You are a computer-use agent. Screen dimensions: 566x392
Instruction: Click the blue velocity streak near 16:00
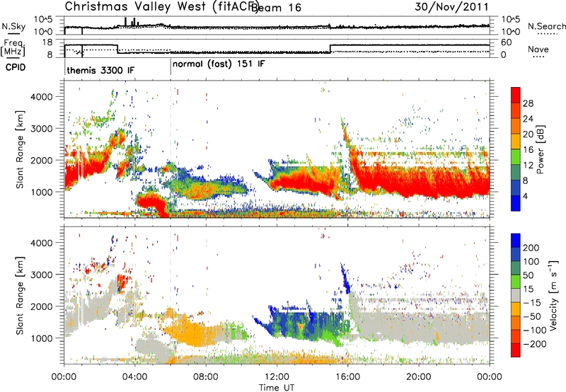pyautogui.click(x=345, y=278)
